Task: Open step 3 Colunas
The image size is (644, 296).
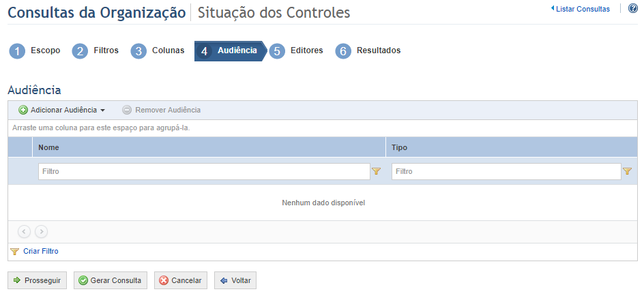Action: (x=158, y=51)
